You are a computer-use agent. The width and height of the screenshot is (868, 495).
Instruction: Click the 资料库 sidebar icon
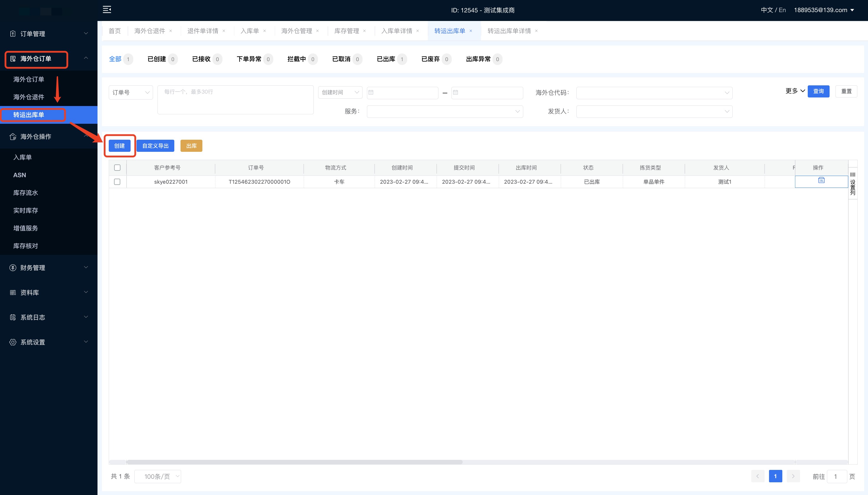click(x=13, y=292)
